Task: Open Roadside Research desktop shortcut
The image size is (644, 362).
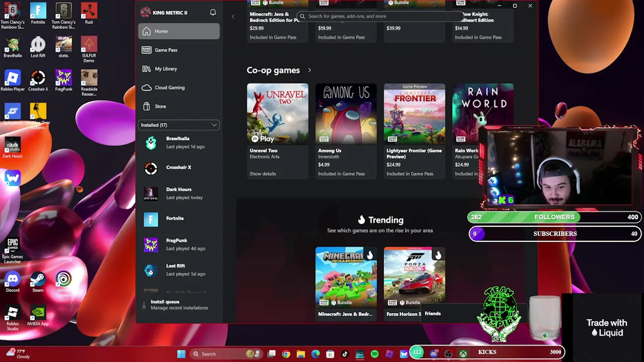Action: pos(89,83)
